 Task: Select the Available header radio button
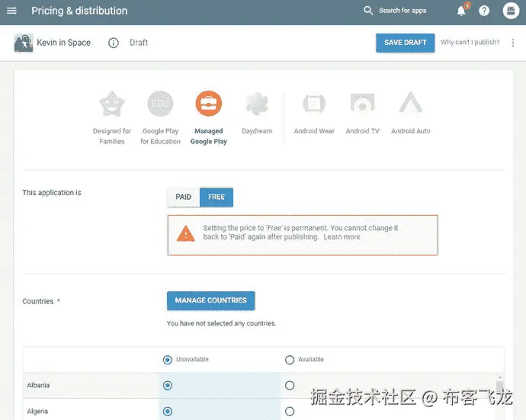tap(290, 360)
